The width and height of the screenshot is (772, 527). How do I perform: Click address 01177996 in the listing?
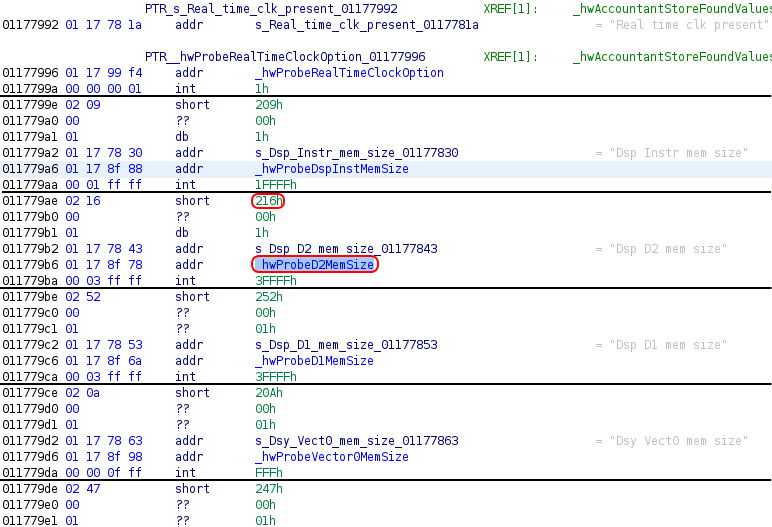(x=31, y=72)
